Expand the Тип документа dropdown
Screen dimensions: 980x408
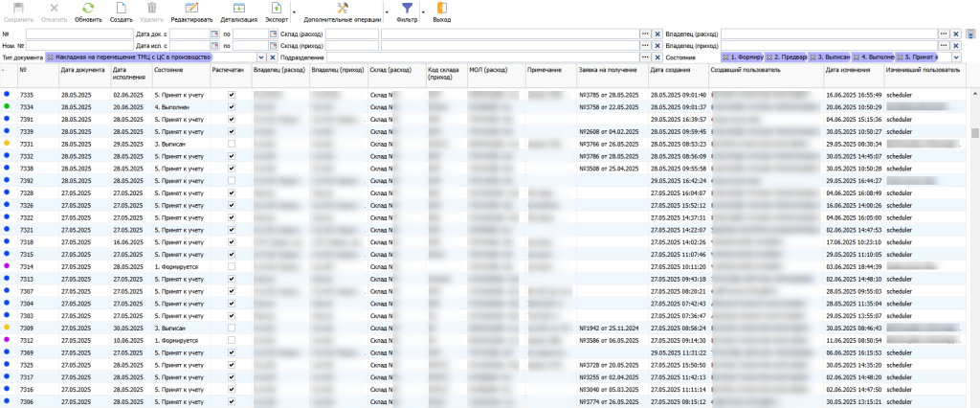261,57
